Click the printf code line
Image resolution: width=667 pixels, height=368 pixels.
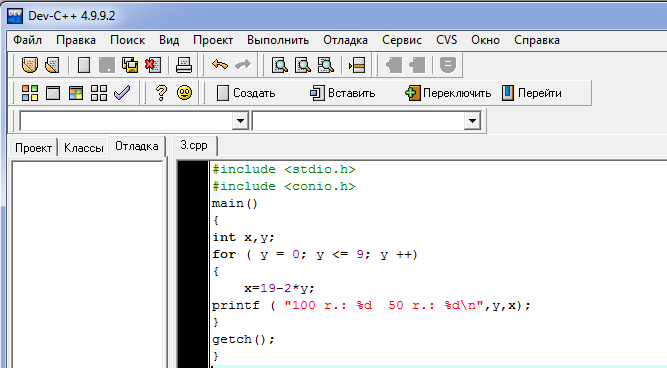(x=371, y=305)
